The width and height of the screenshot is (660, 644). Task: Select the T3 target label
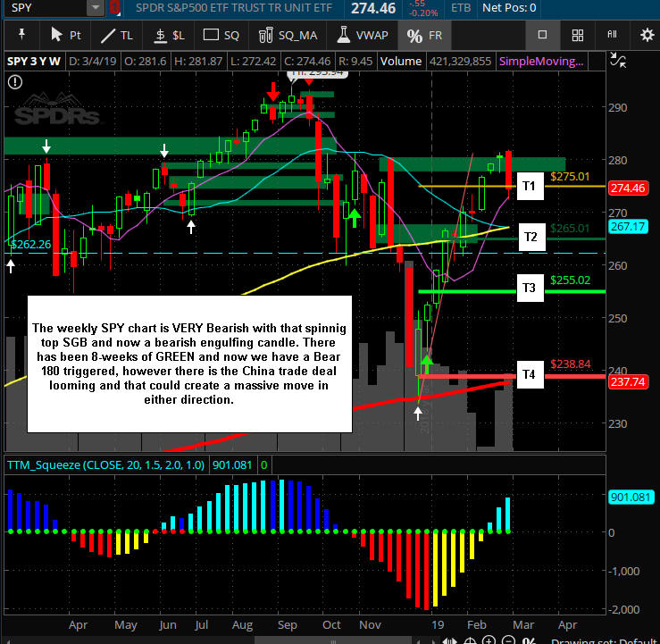point(530,288)
